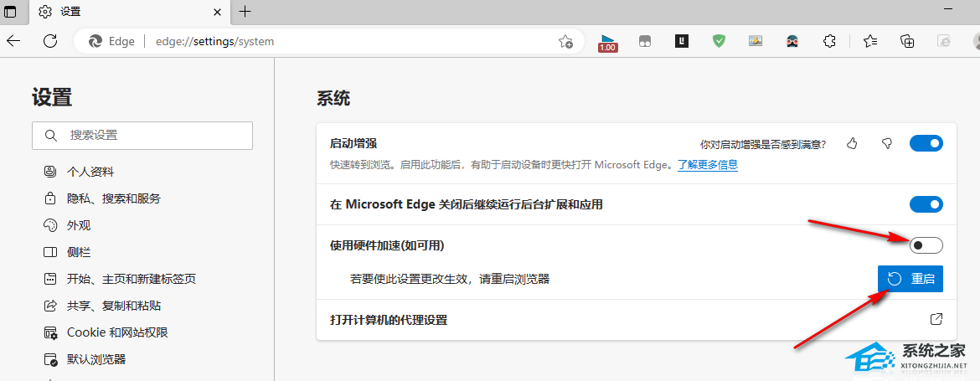This screenshot has height=381, width=980.
Task: Click the green shield extension icon
Action: [x=719, y=40]
